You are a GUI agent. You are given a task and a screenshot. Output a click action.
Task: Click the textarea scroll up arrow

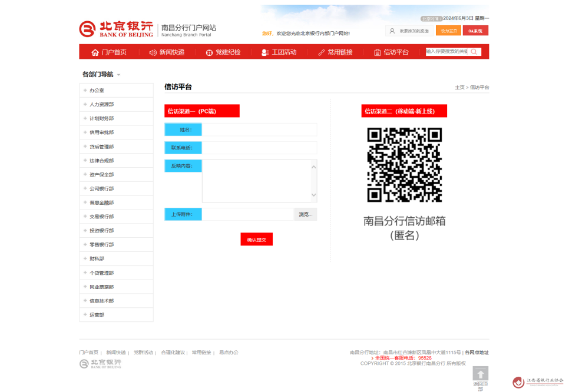(x=314, y=167)
